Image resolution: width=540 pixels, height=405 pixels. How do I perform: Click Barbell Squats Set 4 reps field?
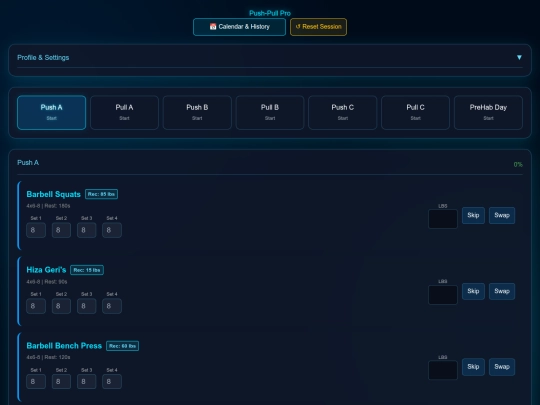pyautogui.click(x=112, y=230)
